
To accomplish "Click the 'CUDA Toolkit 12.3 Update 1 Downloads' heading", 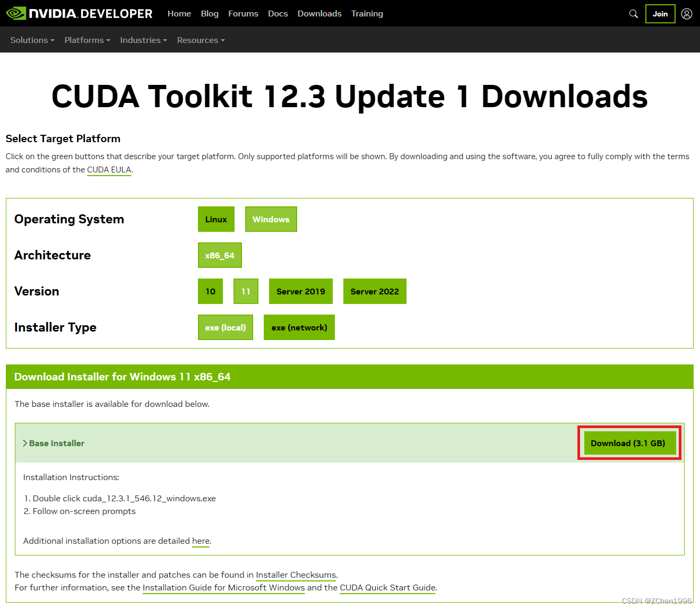I will 350,97.
